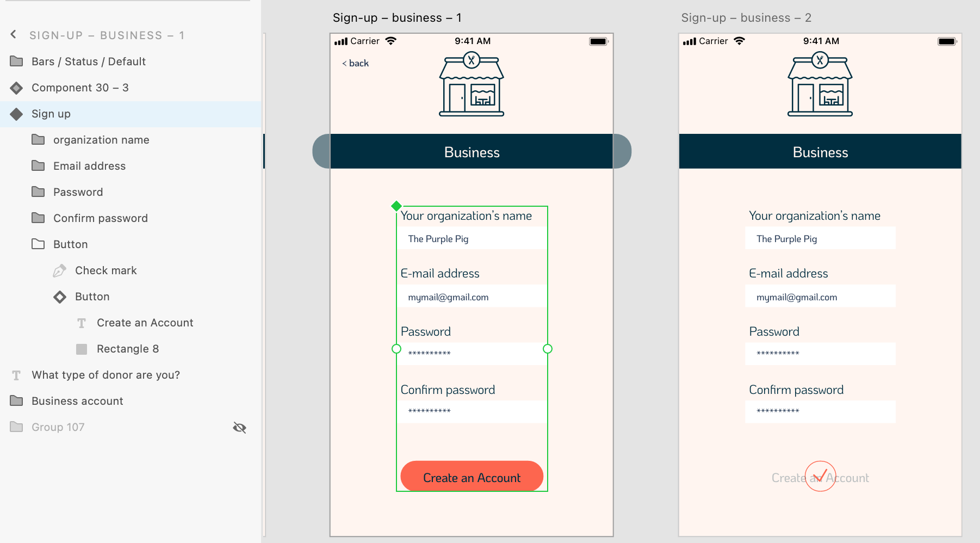Viewport: 980px width, 543px height.
Task: Toggle visibility of Group 107
Action: click(x=240, y=428)
